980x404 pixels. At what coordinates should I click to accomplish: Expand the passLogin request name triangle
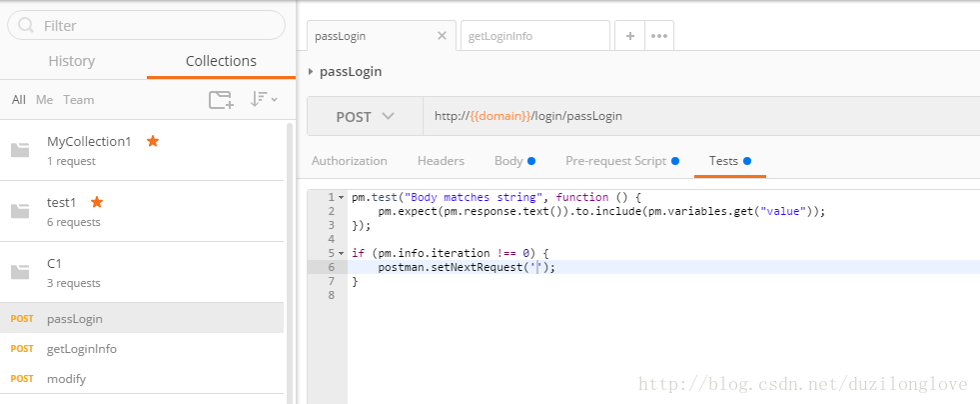click(312, 71)
